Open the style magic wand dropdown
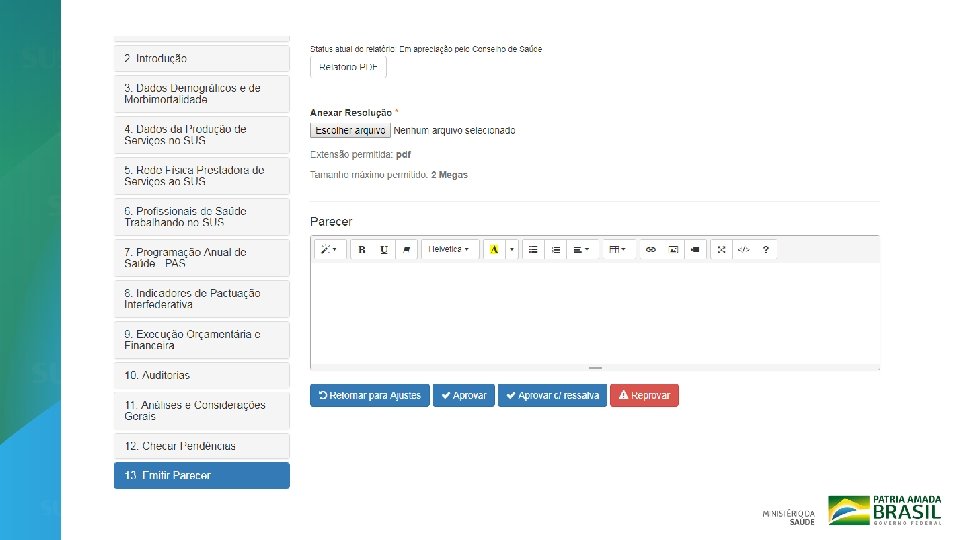The width and height of the screenshot is (960, 540). [330, 249]
